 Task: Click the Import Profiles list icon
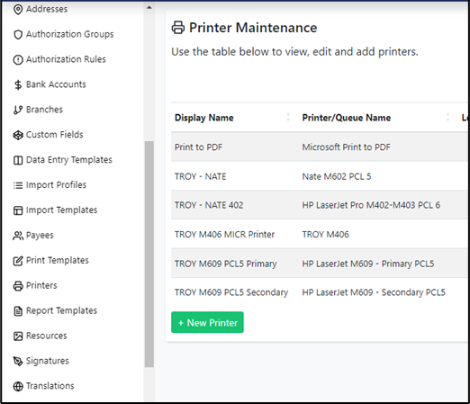click(18, 185)
